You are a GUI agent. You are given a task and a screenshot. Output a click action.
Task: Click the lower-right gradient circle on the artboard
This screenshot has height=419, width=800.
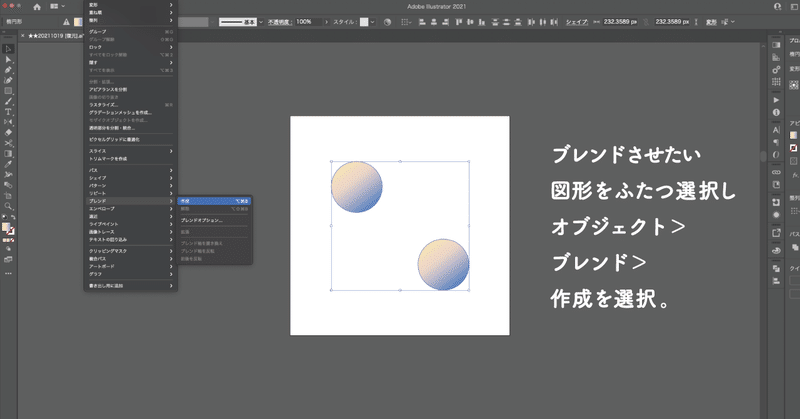coord(443,264)
